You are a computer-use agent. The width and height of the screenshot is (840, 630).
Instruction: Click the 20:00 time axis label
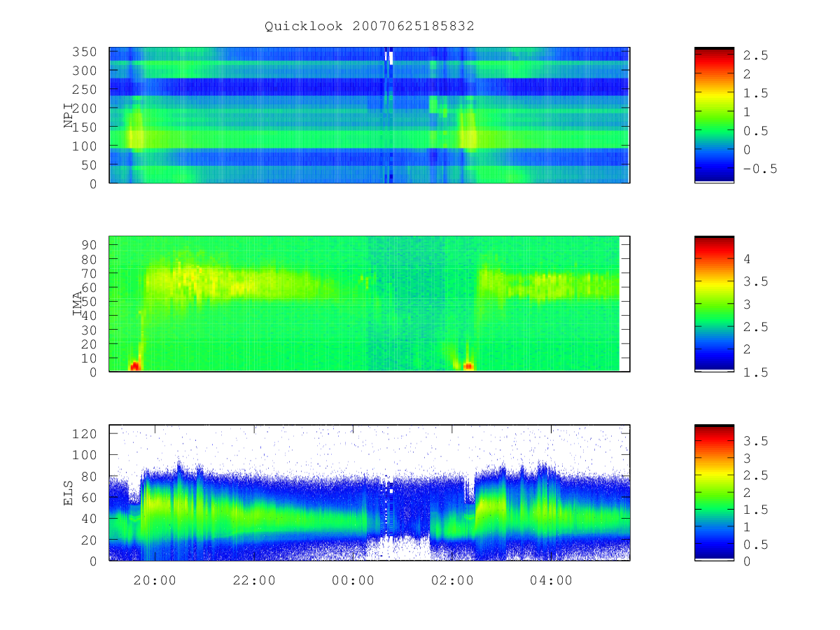[x=155, y=580]
